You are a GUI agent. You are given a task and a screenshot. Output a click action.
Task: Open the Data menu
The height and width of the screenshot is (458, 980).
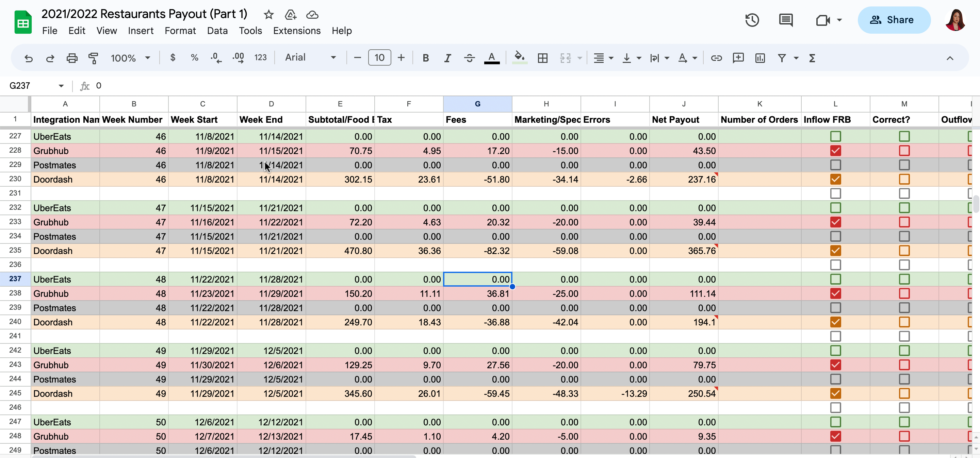tap(217, 31)
